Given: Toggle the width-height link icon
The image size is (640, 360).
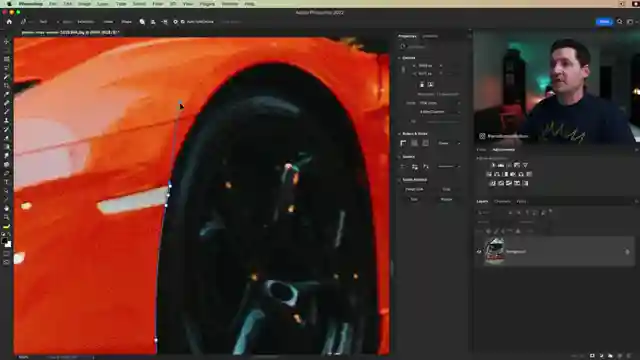Looking at the screenshot, I should (403, 70).
